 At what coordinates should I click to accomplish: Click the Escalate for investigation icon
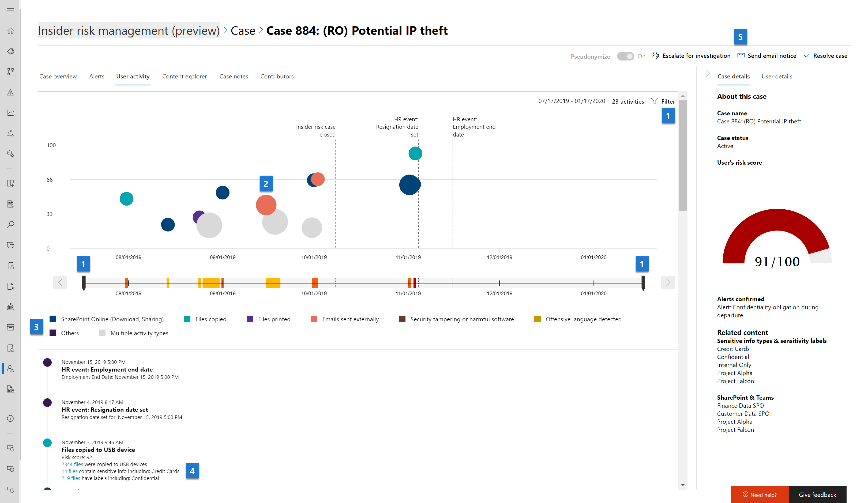(x=656, y=55)
